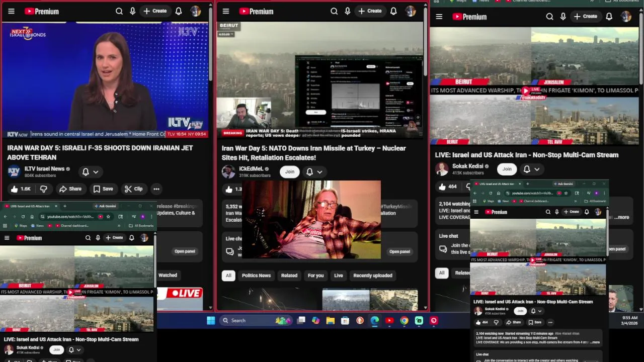Click search icon in iCKEdMeL window header
Screen dimensions: 644x362
click(x=334, y=11)
